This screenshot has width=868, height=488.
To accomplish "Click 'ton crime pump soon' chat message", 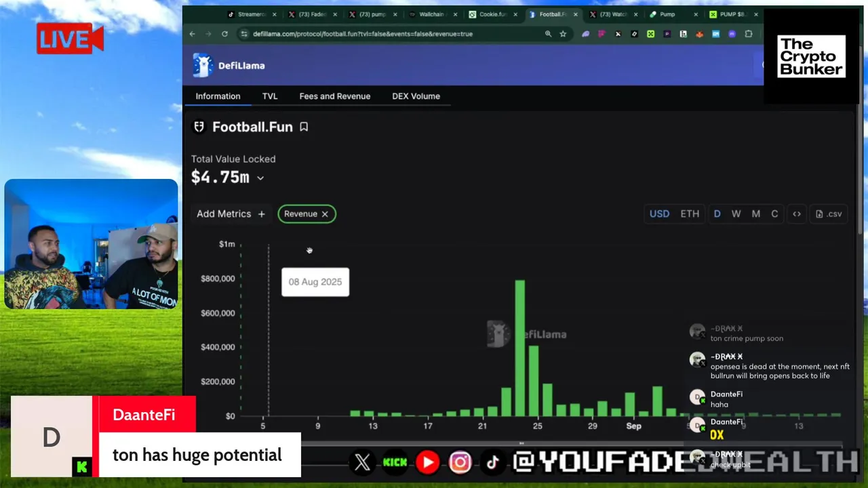I will coord(747,338).
